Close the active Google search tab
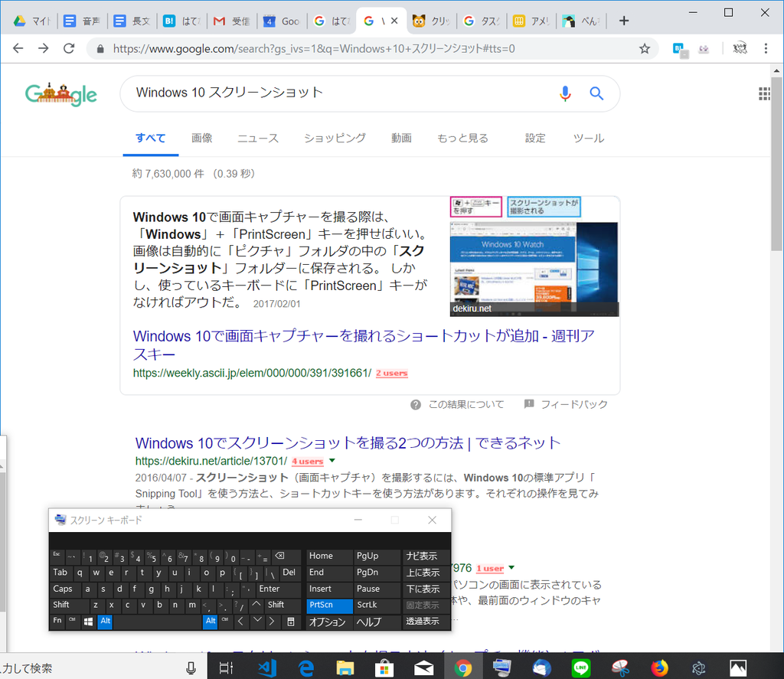This screenshot has height=679, width=784. tap(394, 21)
